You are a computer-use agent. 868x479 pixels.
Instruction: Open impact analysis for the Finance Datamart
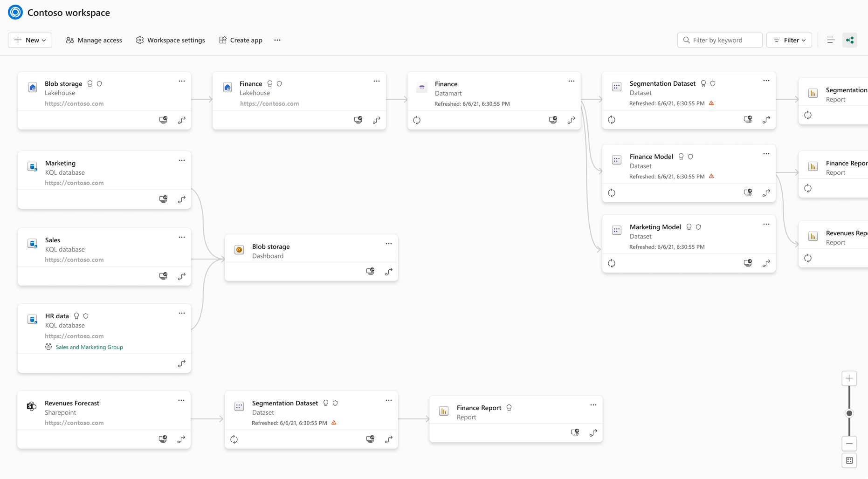[553, 120]
